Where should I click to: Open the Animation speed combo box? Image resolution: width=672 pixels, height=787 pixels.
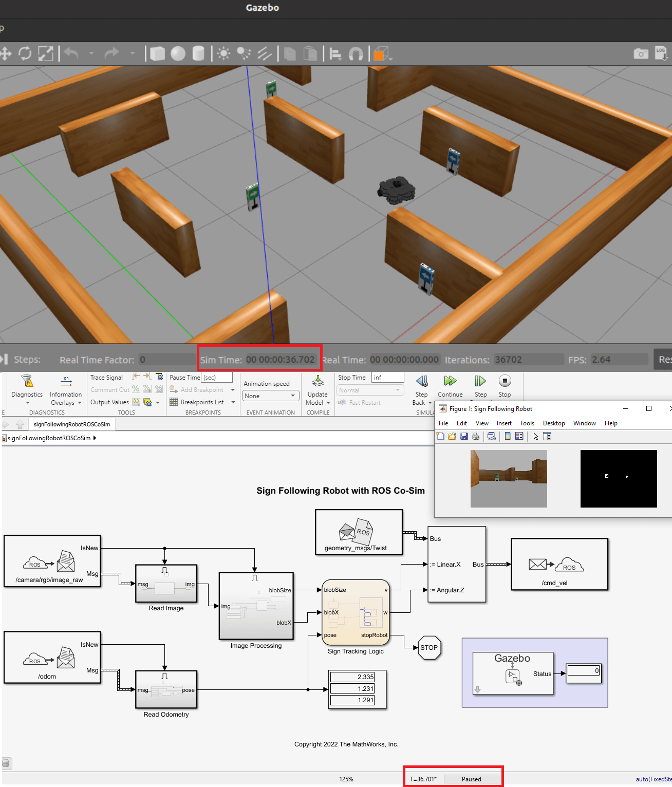pyautogui.click(x=271, y=396)
